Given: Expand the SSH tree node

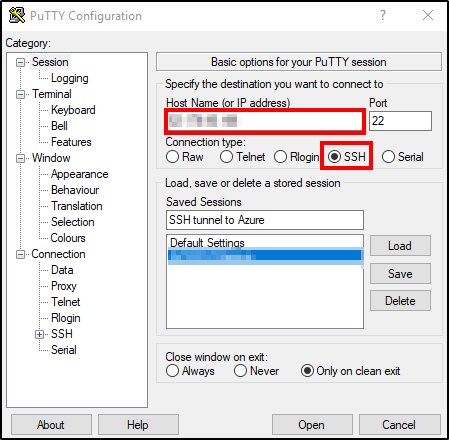Looking at the screenshot, I should [39, 334].
